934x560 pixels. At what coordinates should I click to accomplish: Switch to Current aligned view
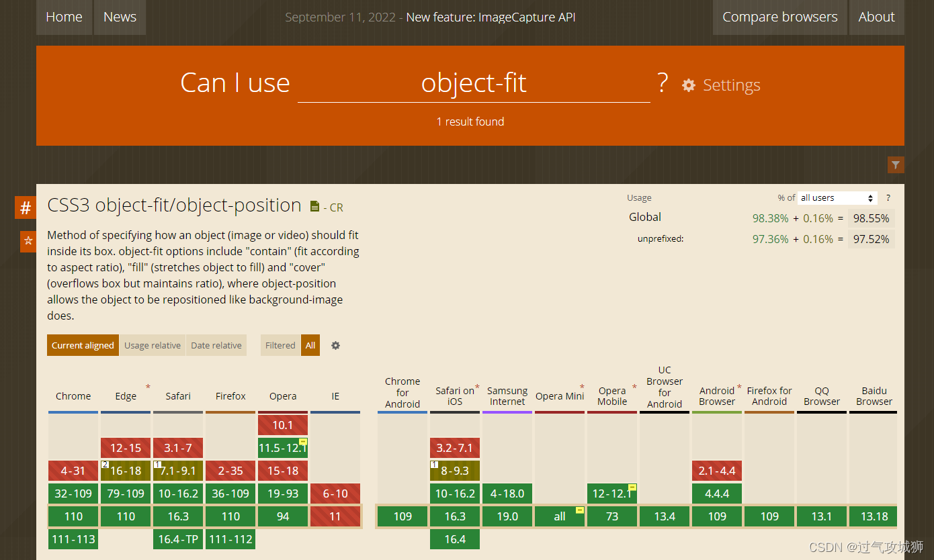(x=83, y=345)
